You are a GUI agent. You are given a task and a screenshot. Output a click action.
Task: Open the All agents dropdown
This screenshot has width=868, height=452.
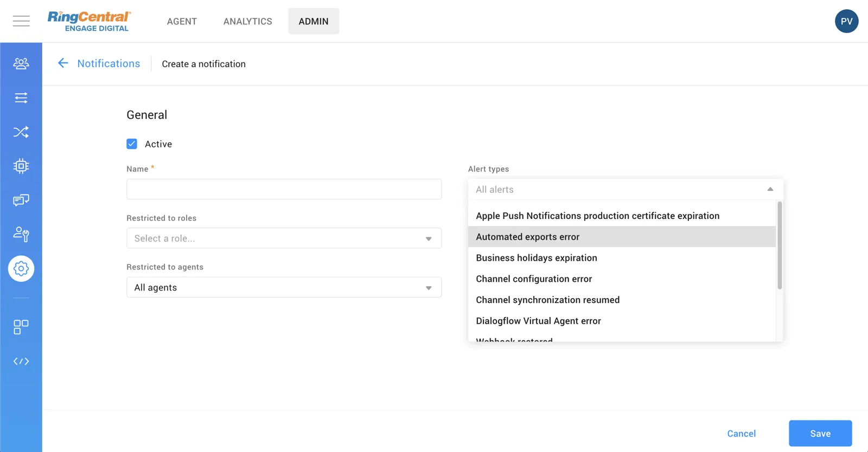point(284,287)
